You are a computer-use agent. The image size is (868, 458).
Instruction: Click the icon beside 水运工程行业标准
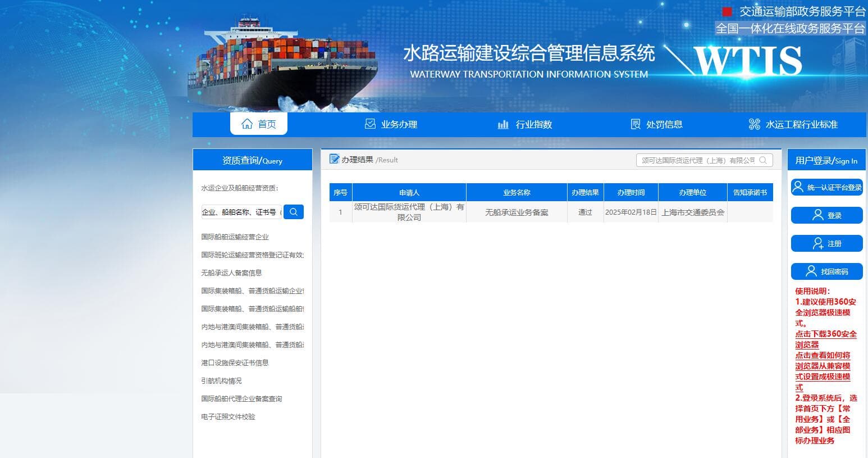coord(755,124)
